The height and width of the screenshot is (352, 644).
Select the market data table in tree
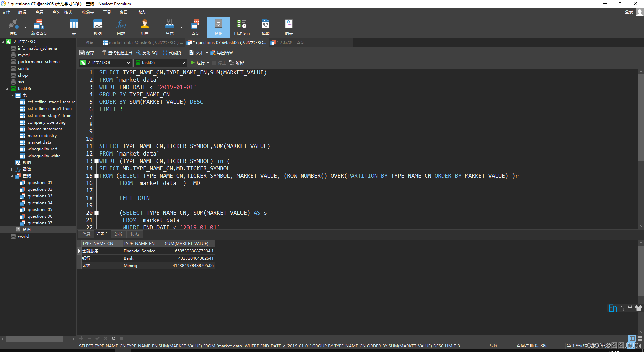(39, 142)
